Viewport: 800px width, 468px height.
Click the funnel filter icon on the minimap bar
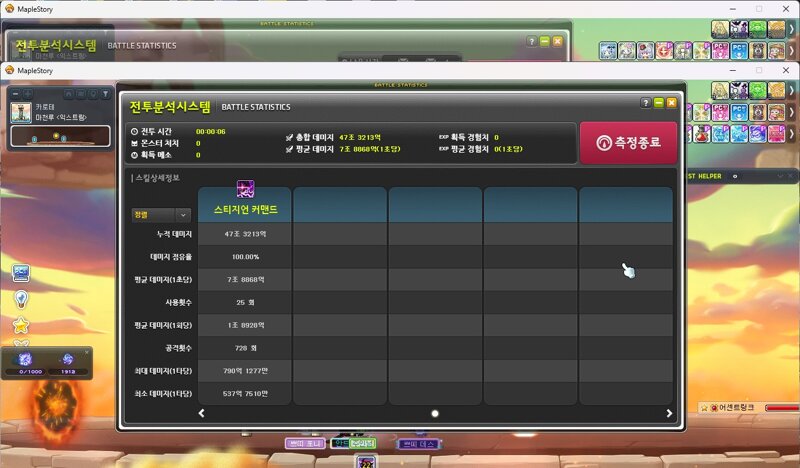pos(106,93)
